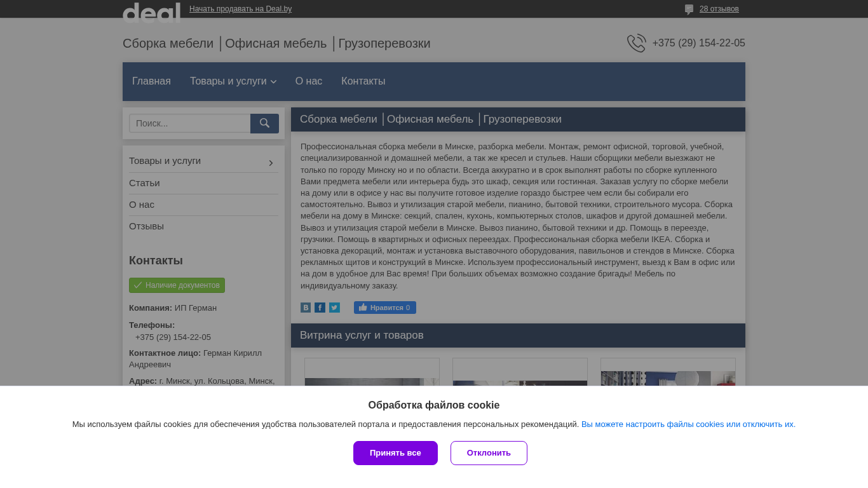Viewport: 868px width, 488px height.
Task: Share the page via the Twitter icon
Action: coord(334,308)
